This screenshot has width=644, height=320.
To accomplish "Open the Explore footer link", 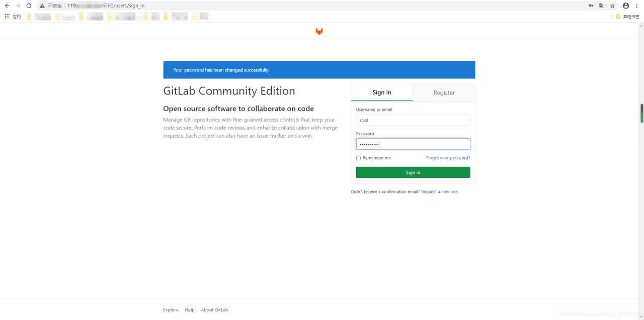I will tap(171, 309).
